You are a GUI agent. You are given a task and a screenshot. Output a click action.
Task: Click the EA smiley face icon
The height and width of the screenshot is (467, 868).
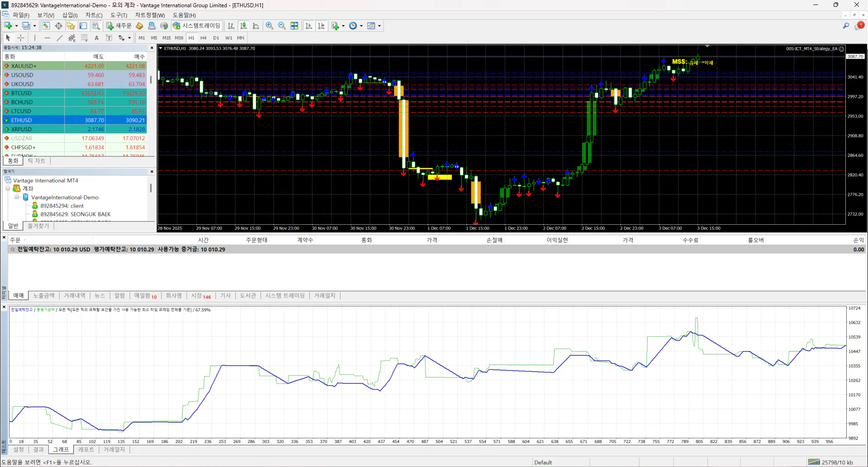click(841, 49)
